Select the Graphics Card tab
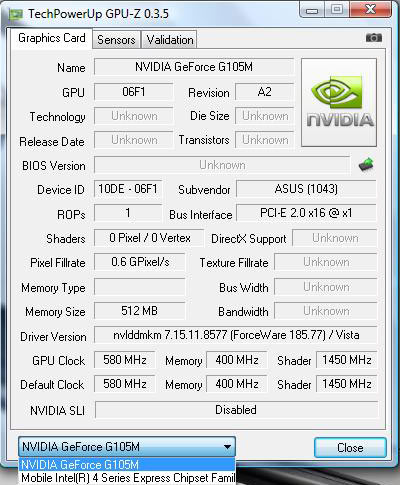Viewport: 400px width, 485px height. tap(52, 38)
